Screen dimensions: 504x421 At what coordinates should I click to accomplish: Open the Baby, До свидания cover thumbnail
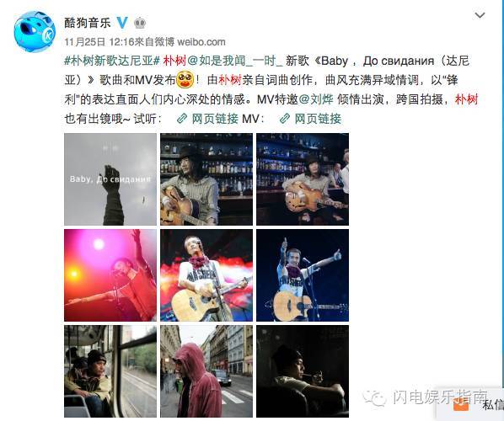(110, 179)
